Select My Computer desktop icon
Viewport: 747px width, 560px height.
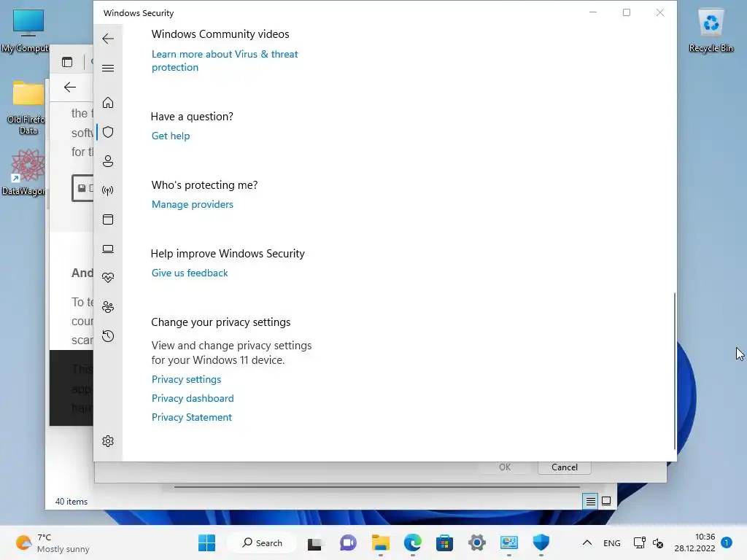coord(27,31)
